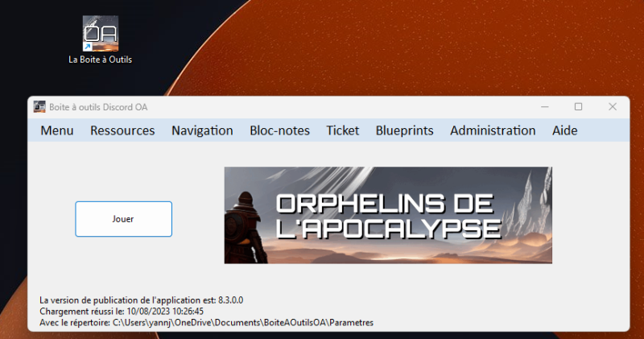Click the 'Chargement réussi le' timestamp line

pos(122,312)
